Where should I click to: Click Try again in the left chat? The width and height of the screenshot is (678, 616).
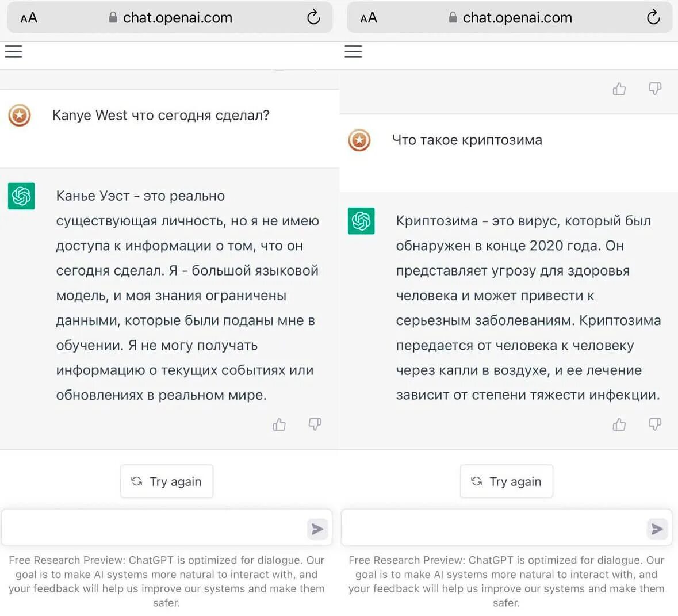pyautogui.click(x=167, y=481)
